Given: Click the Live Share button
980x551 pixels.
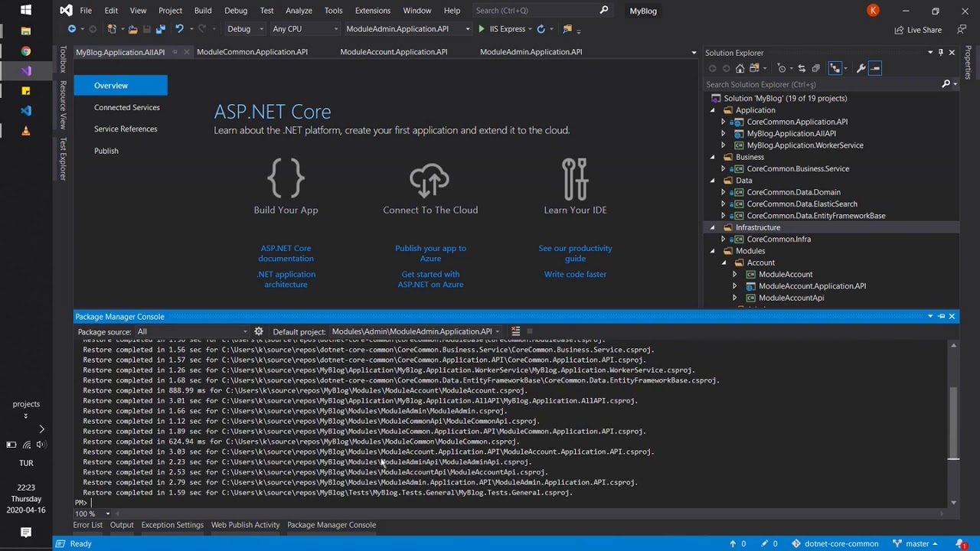Looking at the screenshot, I should [918, 30].
